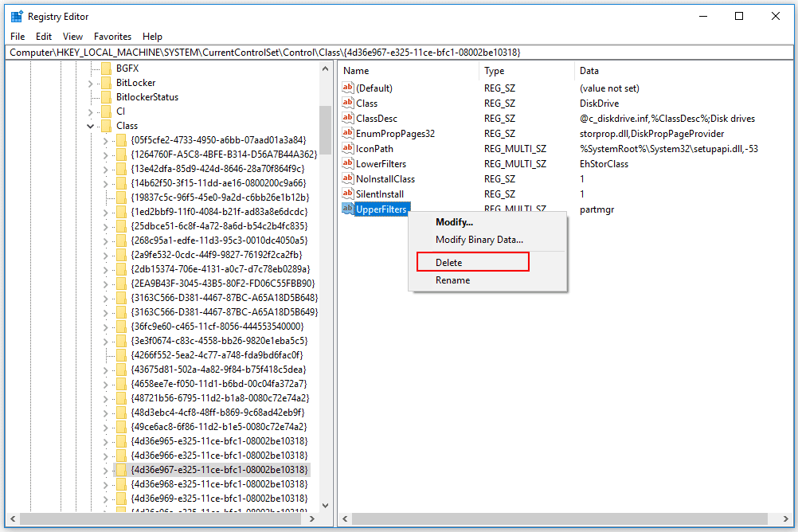The image size is (798, 532).
Task: Click the storprop.dll,DiskPropPageProvider data value
Action: pyautogui.click(x=651, y=133)
